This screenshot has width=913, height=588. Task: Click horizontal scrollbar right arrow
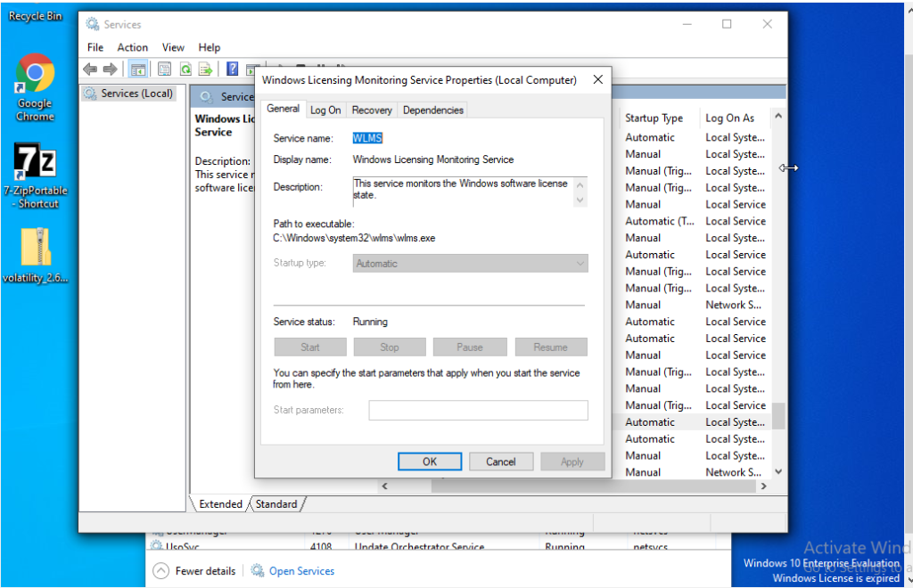click(x=763, y=486)
